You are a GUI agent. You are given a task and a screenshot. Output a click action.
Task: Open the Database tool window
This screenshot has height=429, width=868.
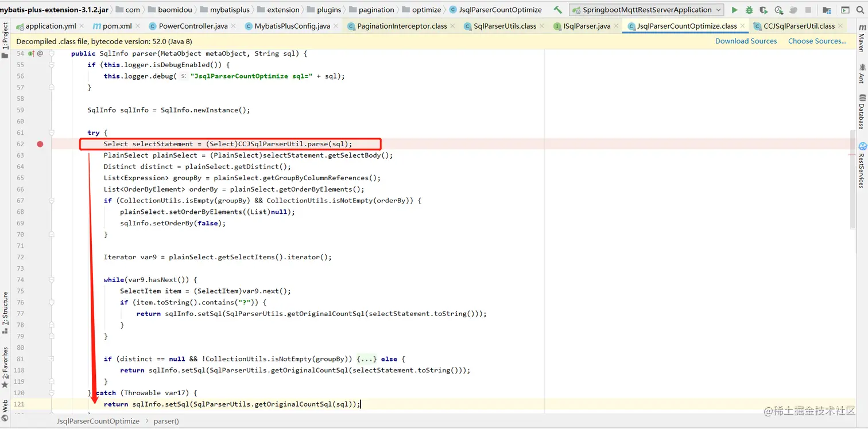click(861, 112)
